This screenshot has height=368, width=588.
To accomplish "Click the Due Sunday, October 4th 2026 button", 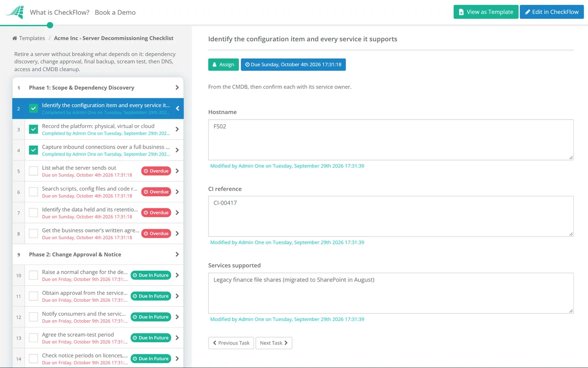I will [293, 64].
